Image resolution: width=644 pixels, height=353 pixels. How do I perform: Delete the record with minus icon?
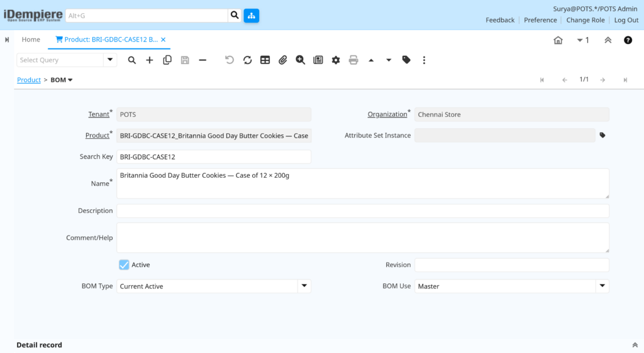click(203, 60)
